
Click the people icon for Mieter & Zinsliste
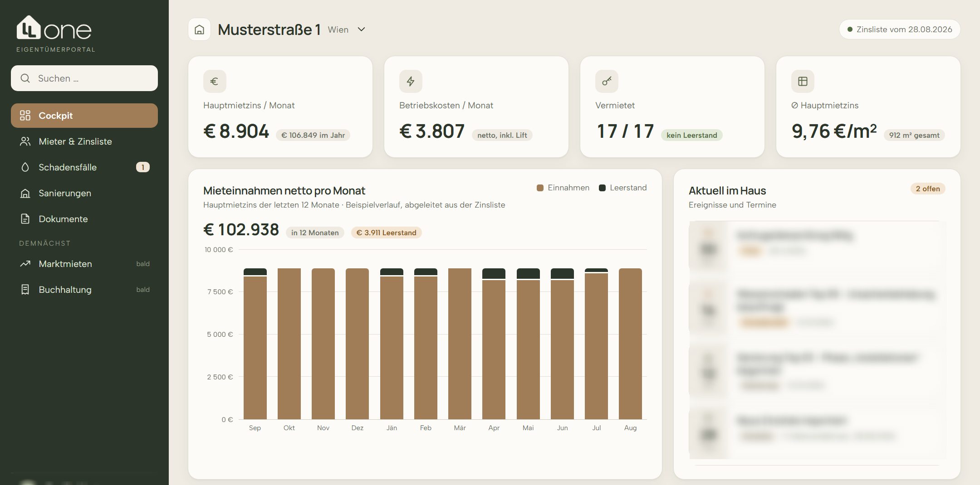[x=25, y=141]
